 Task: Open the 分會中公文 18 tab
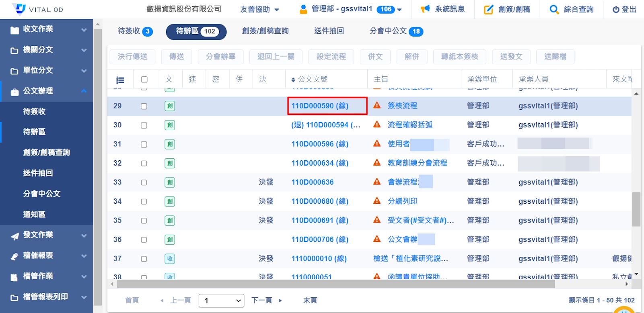396,31
